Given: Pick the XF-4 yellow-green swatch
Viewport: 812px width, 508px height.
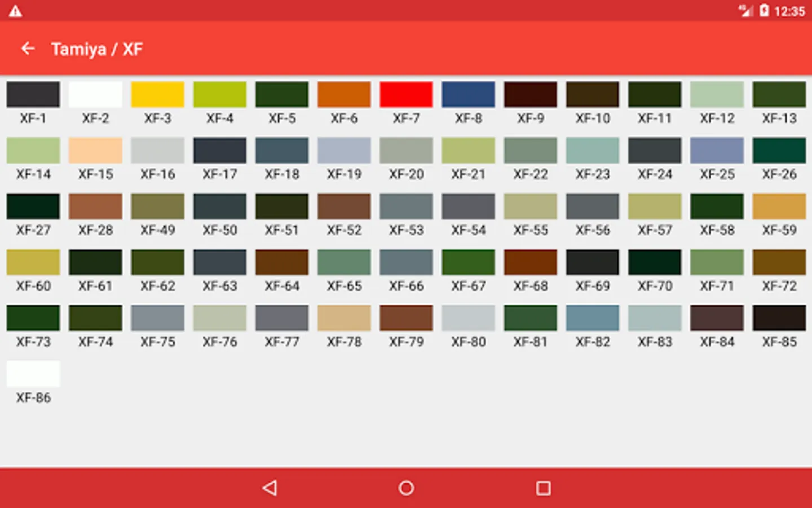Looking at the screenshot, I should coord(220,94).
